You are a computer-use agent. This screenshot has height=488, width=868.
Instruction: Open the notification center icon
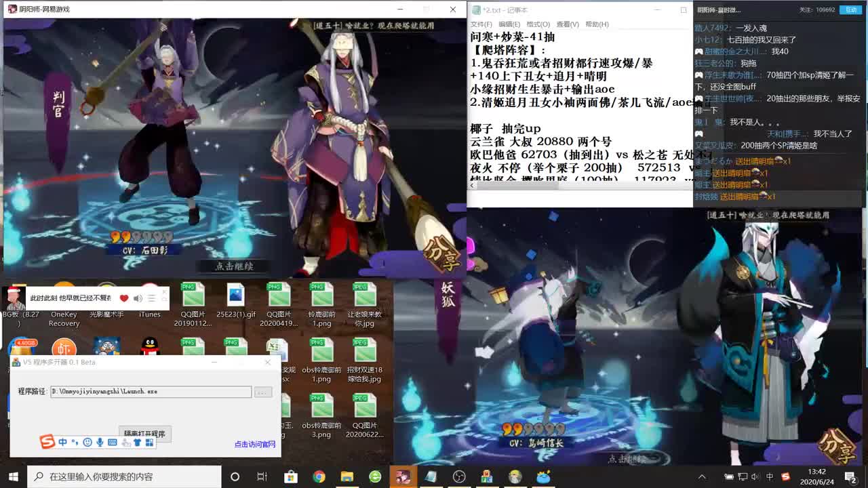tap(850, 476)
